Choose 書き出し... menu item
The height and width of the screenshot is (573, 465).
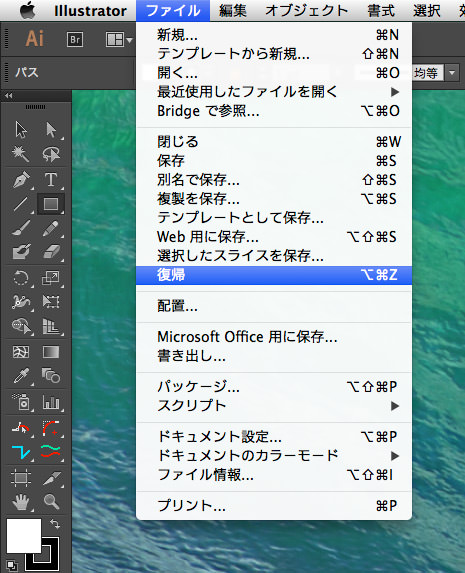tap(274, 356)
